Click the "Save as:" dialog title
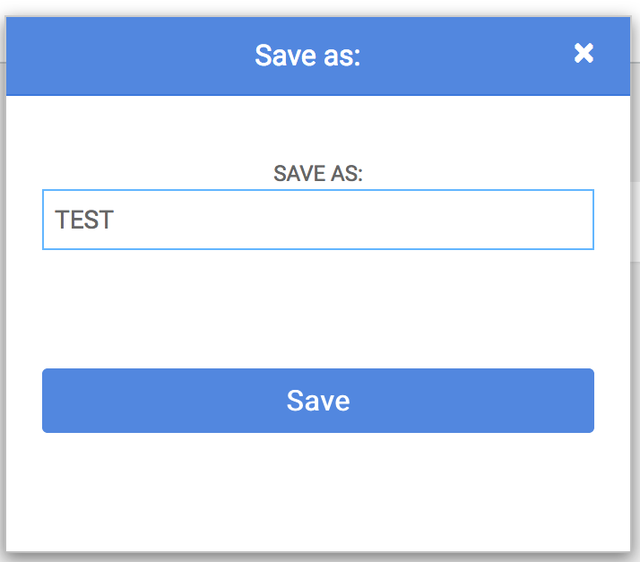The height and width of the screenshot is (562, 640). point(307,55)
